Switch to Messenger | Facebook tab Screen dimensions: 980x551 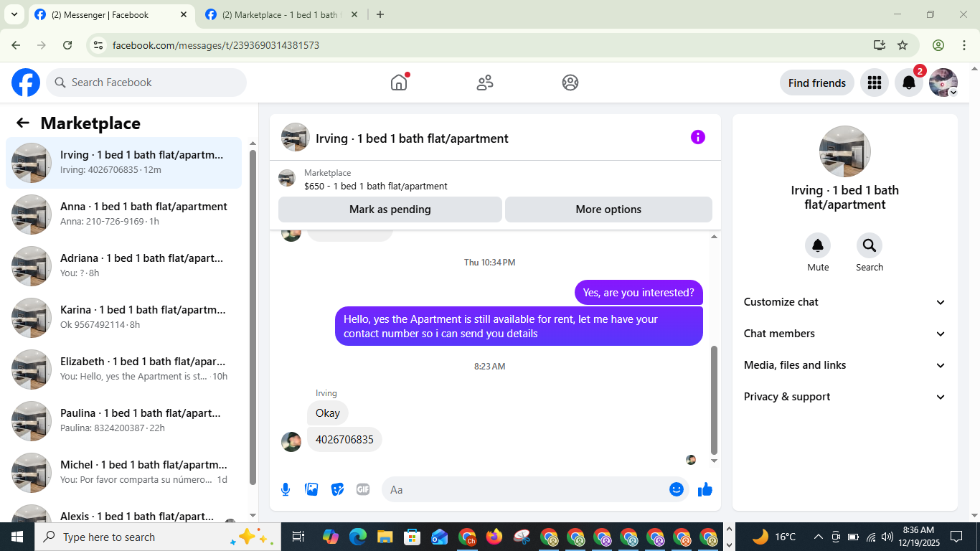[x=112, y=14]
